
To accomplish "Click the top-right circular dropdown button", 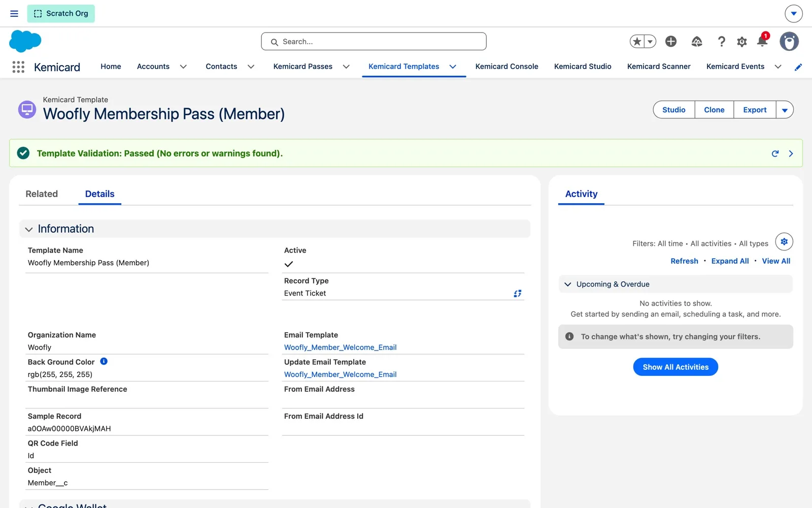I will [x=793, y=14].
